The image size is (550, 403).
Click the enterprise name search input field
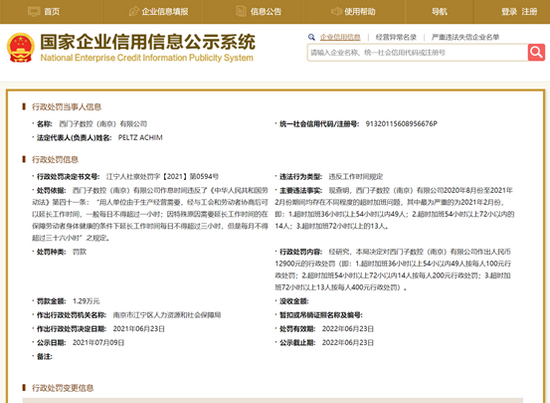tap(417, 53)
